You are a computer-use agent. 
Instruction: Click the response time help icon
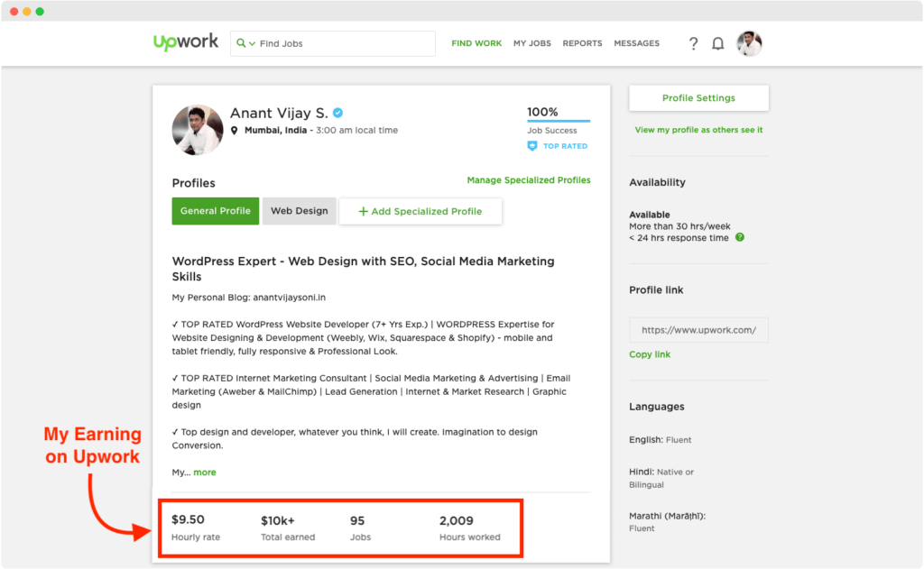click(740, 237)
